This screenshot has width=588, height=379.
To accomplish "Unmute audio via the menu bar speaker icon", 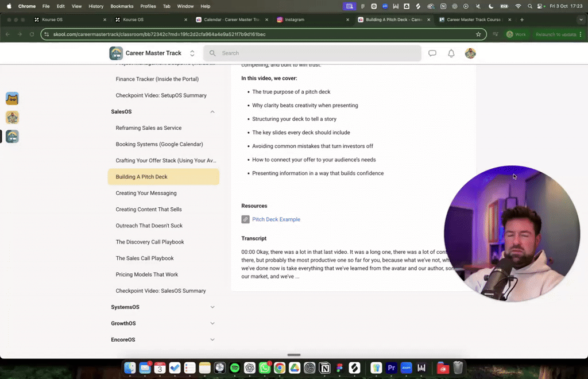I will click(477, 6).
